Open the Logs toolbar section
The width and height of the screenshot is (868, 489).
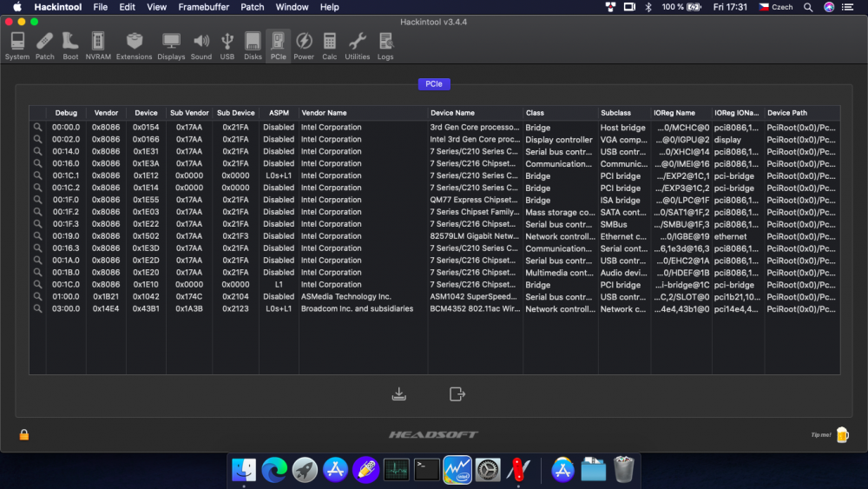pos(385,45)
